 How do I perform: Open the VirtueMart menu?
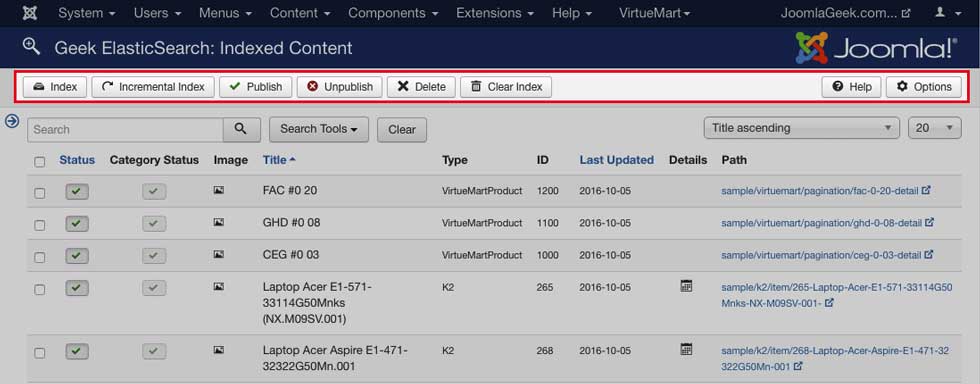(x=654, y=13)
